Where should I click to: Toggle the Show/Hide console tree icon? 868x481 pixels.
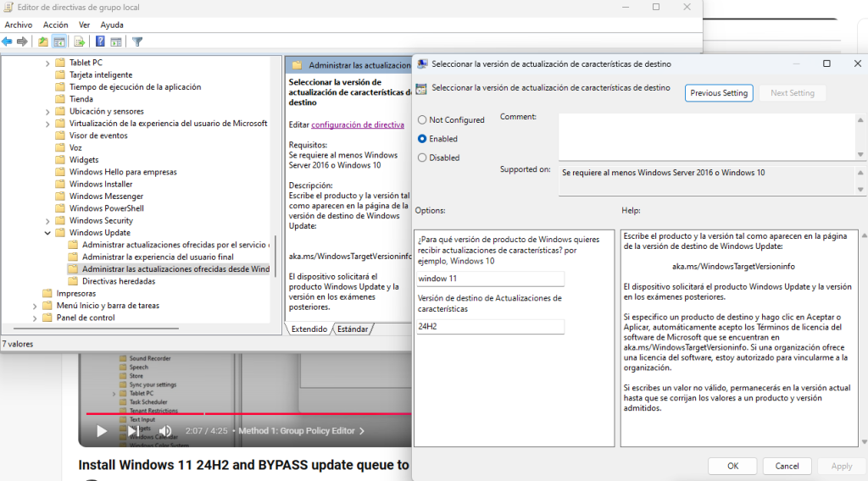(x=59, y=41)
